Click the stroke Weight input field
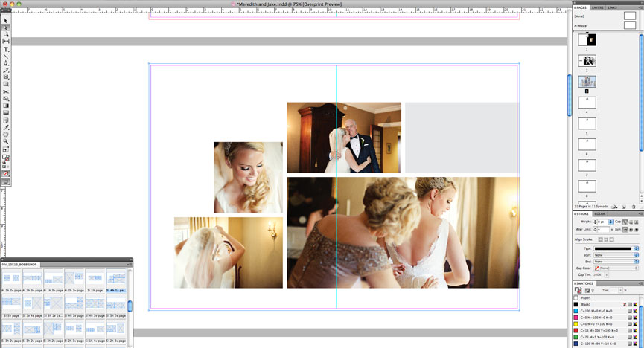Screen dimensions: 644x348 [x=600, y=222]
